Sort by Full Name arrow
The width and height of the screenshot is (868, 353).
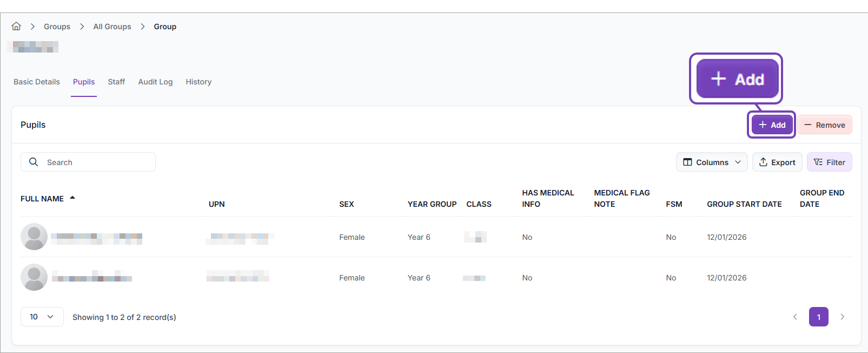tap(72, 198)
